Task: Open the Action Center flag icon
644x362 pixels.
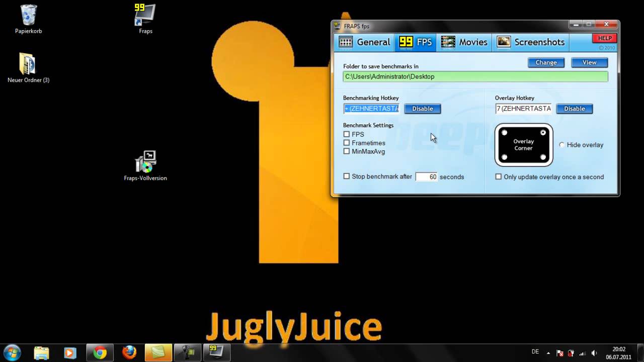Action: tap(560, 353)
